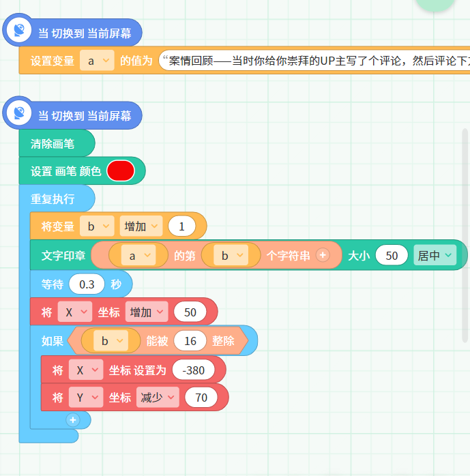This screenshot has height=476, width=470.
Task: Click the red pen color swatch
Action: point(121,170)
